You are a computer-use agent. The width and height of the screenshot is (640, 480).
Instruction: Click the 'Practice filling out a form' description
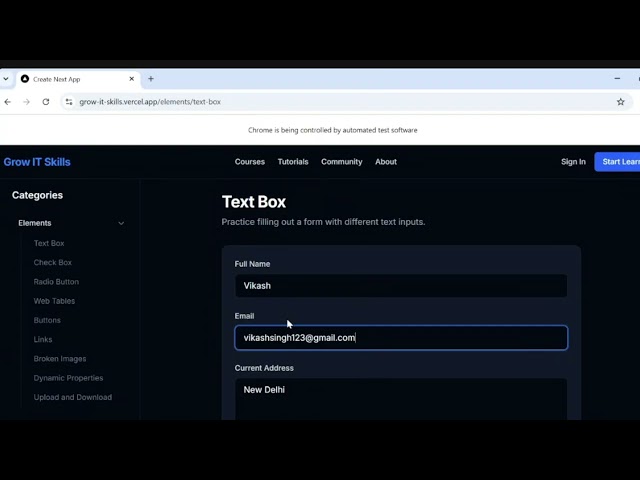pyautogui.click(x=323, y=222)
